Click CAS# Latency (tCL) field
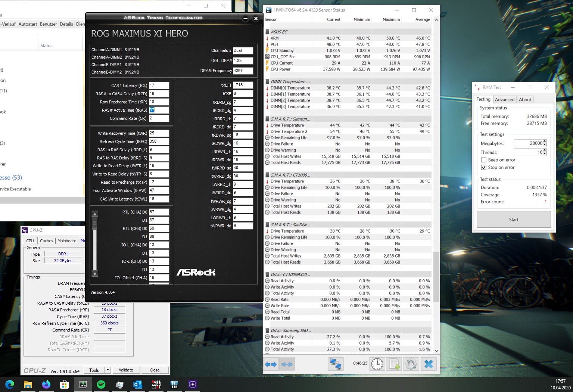This screenshot has width=573, height=392. (x=159, y=85)
